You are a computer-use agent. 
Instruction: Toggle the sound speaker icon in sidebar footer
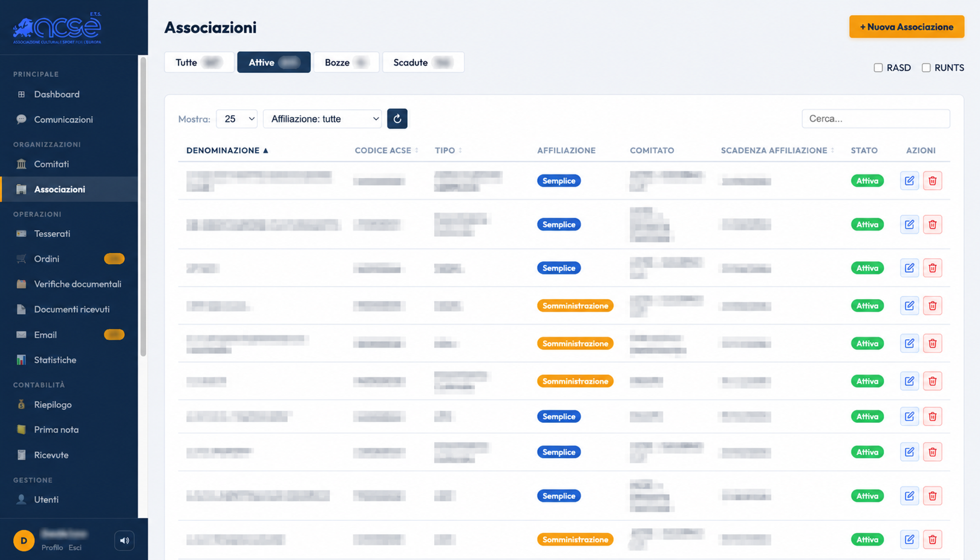[124, 540]
